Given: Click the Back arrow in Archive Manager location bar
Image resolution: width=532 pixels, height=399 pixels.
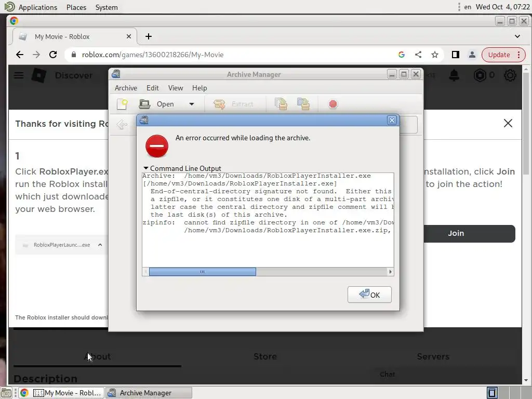Looking at the screenshot, I should (122, 125).
